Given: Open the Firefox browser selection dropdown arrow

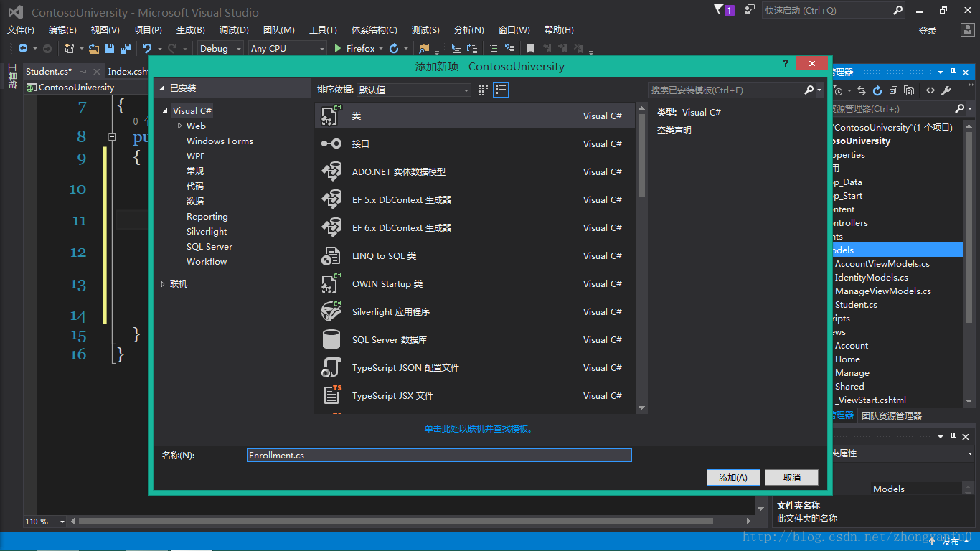Looking at the screenshot, I should pyautogui.click(x=381, y=49).
